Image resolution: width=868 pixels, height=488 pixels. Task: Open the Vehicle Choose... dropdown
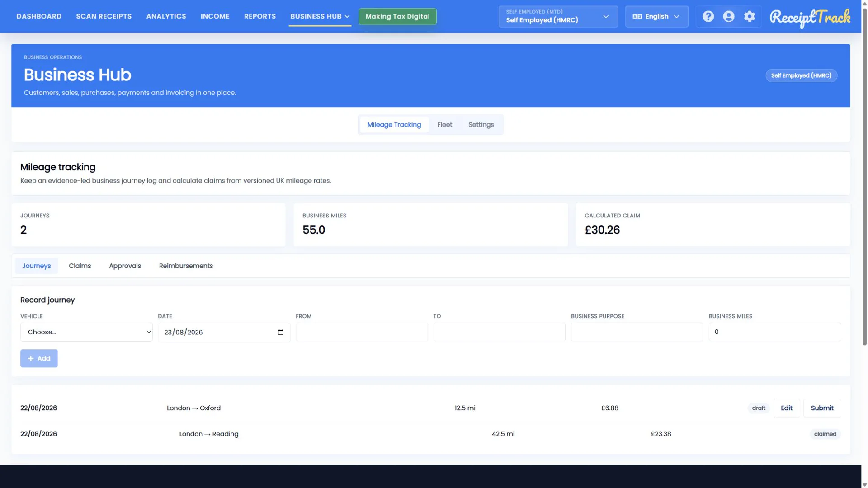(x=86, y=332)
